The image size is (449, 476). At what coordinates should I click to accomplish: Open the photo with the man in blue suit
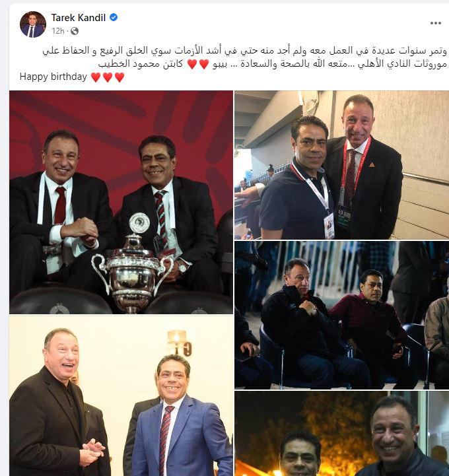coord(121,396)
